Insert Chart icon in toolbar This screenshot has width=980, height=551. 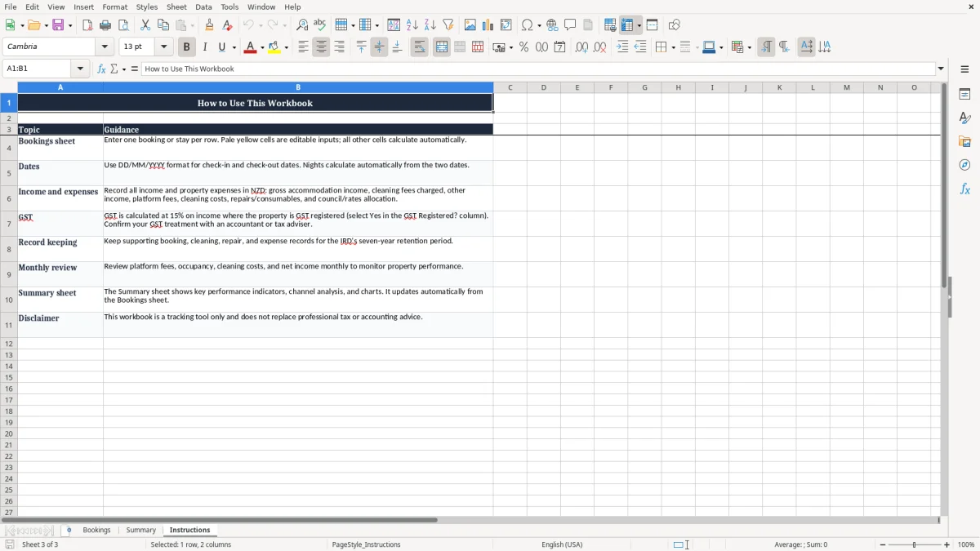(488, 25)
